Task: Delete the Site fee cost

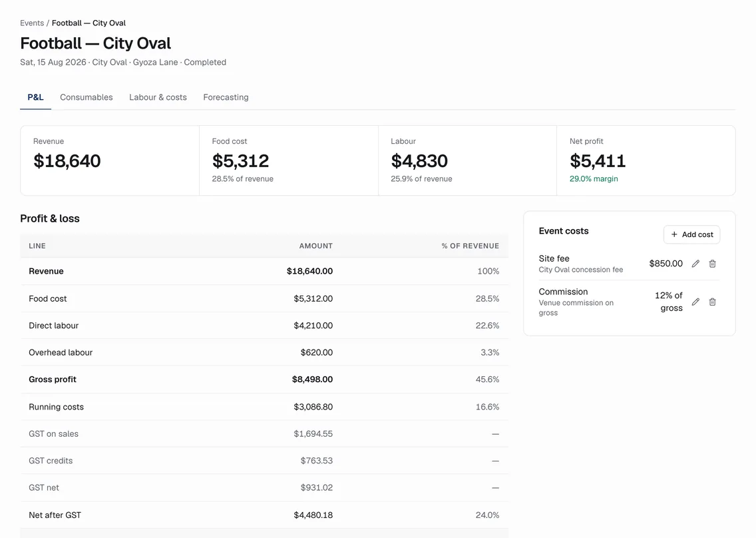Action: (x=712, y=264)
